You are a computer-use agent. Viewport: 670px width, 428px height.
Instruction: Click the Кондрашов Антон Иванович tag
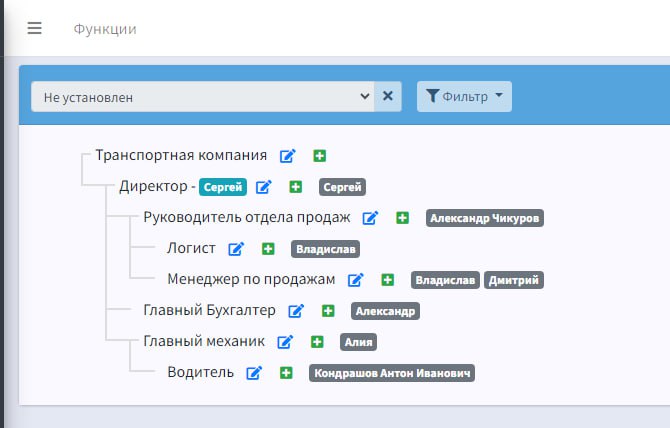(x=392, y=373)
